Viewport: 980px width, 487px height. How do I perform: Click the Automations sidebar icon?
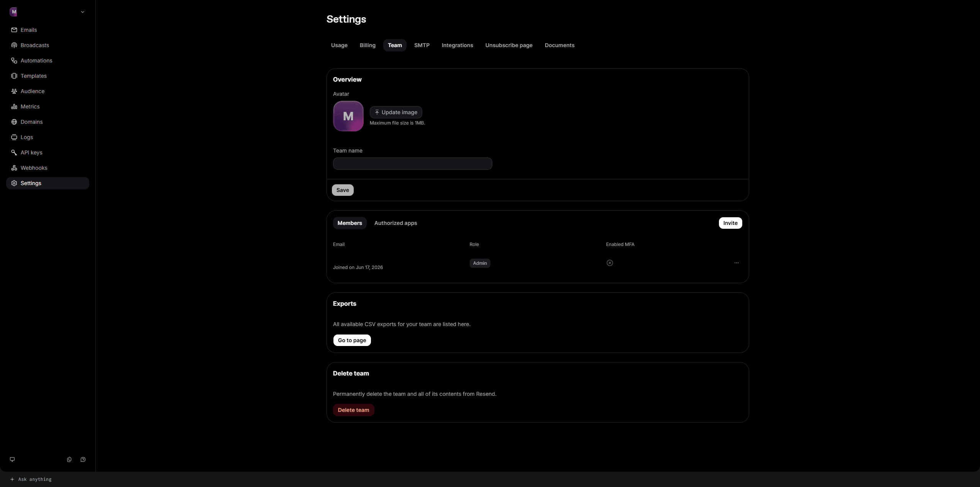point(14,61)
